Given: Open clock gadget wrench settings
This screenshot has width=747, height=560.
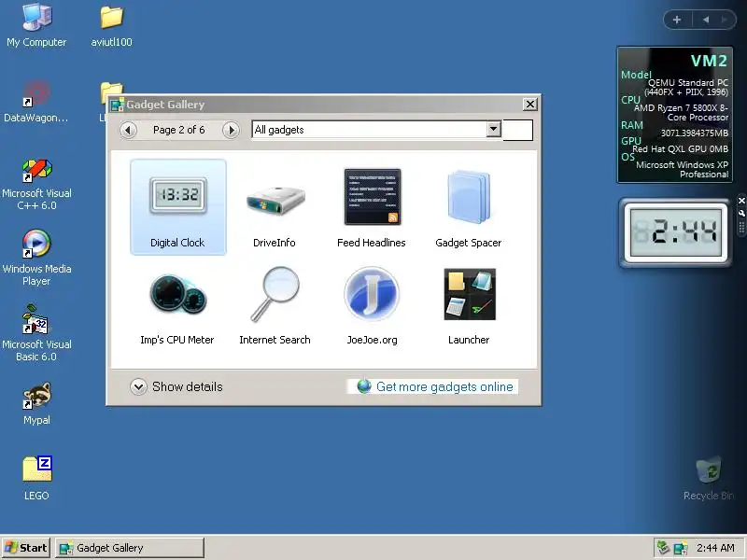Looking at the screenshot, I should click(741, 214).
